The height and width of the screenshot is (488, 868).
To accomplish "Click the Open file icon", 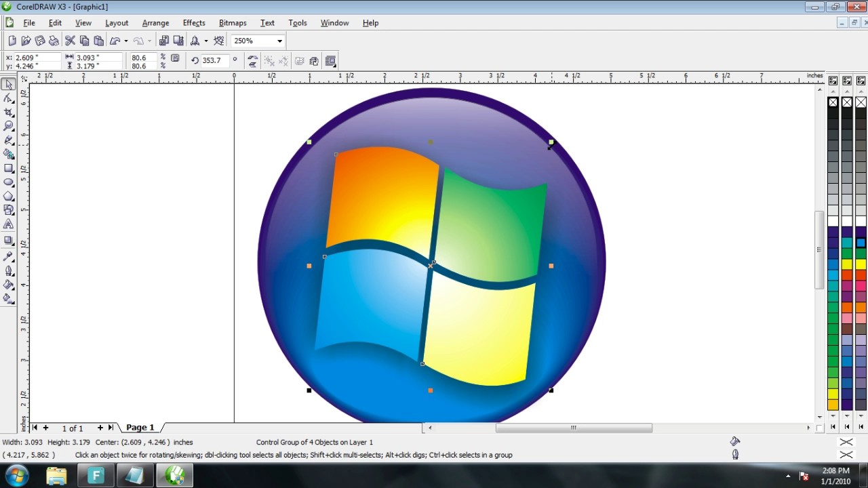I will 26,41.
